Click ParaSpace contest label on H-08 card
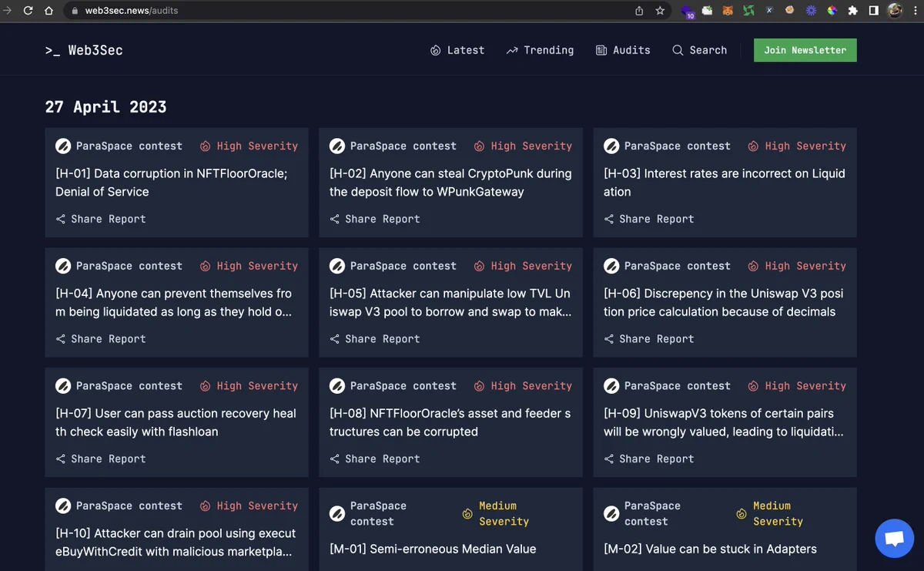Screen dimensions: 924x571 tap(403, 386)
